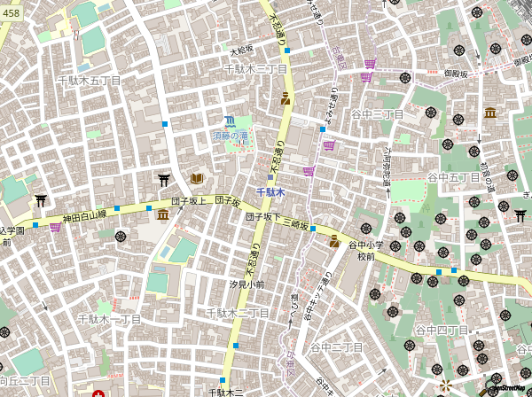
Task: Click the 458 road shield marker
Action: click(11, 11)
